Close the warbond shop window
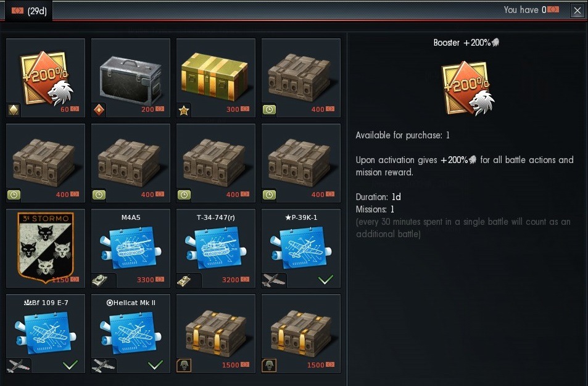588x386 pixels. 578,10
